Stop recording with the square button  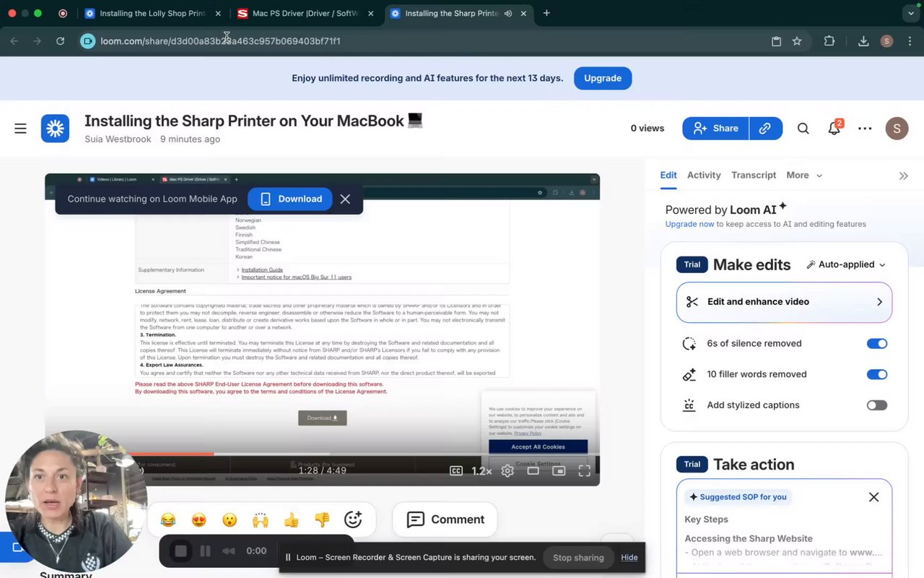(x=180, y=551)
